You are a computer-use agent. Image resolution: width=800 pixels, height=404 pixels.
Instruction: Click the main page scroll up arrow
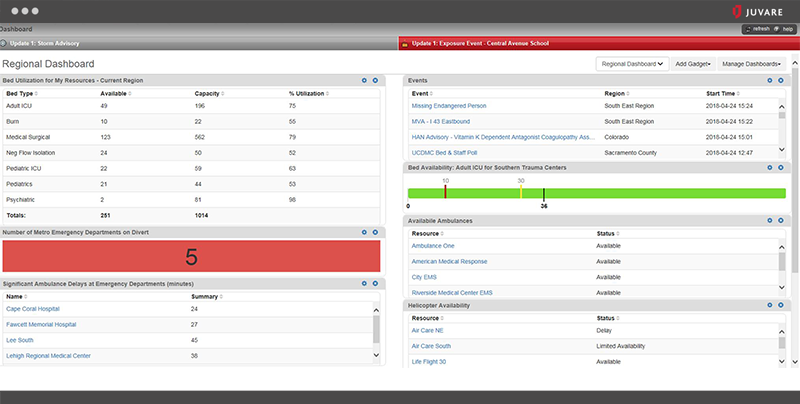pos(795,63)
